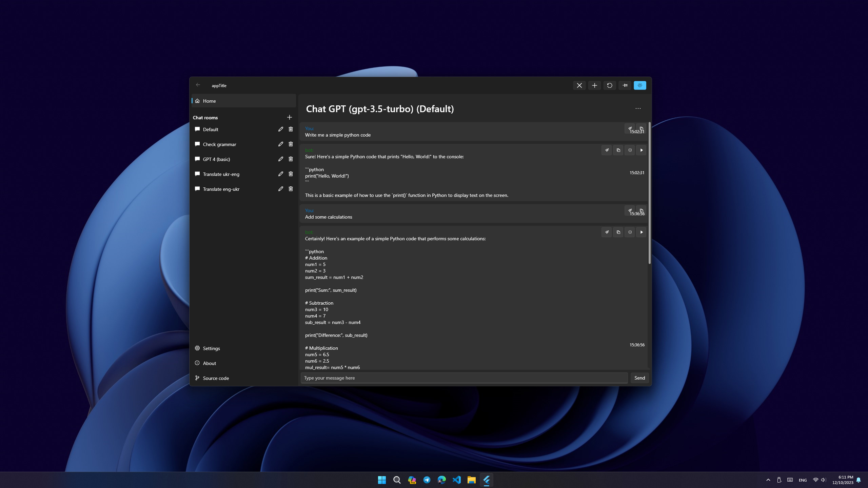Screen dimensions: 868x488
Task: Open Windows Search from the taskbar
Action: pyautogui.click(x=397, y=480)
